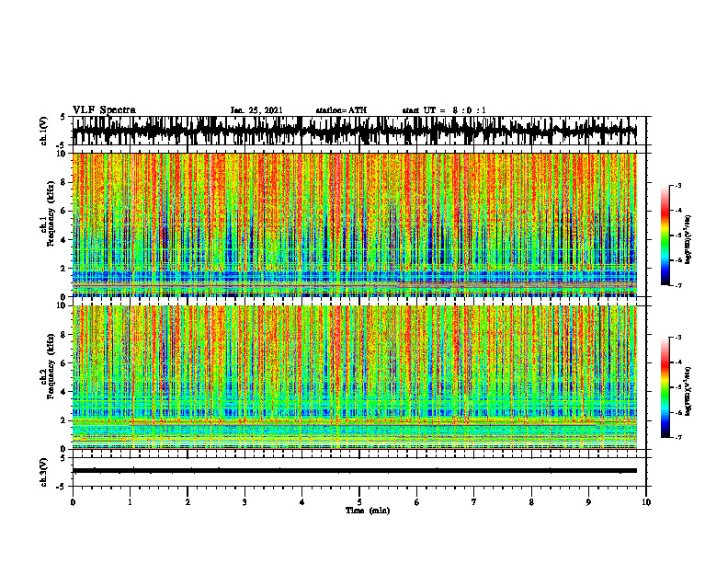
Task: Click time-axis tick label "3"
Action: pyautogui.click(x=245, y=502)
